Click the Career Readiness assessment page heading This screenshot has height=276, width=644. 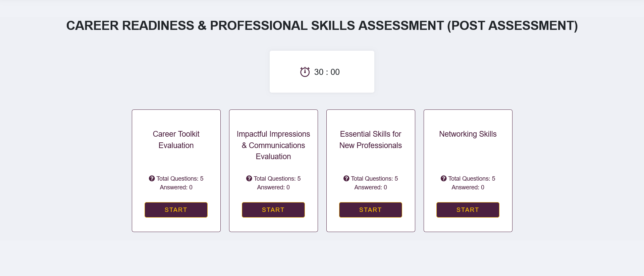coord(322,26)
